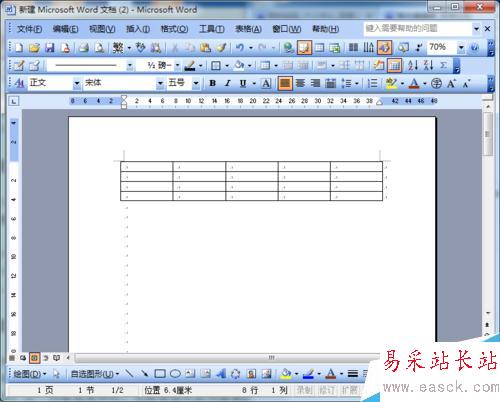500x402 pixels.
Task: Click the Paste clipboard icon
Action: coord(205,48)
